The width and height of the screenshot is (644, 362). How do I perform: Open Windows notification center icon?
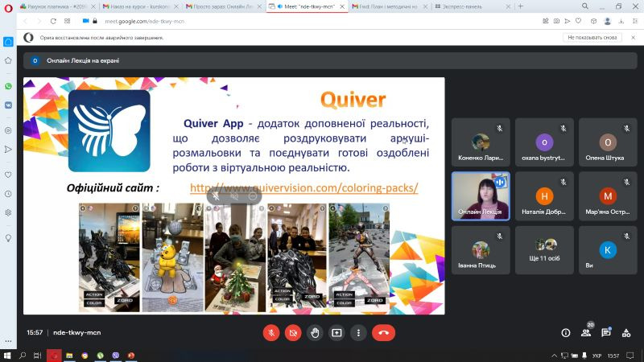[630, 356]
